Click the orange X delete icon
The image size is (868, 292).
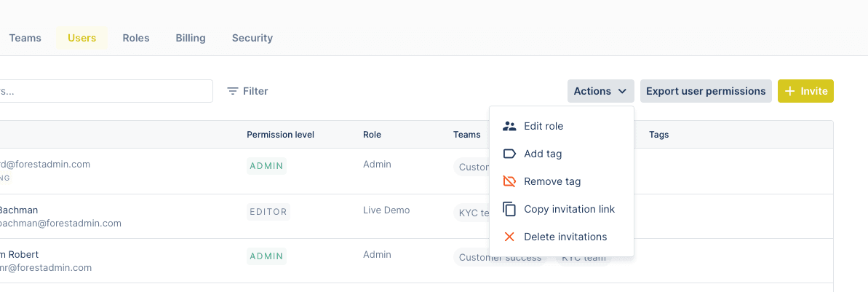click(509, 237)
